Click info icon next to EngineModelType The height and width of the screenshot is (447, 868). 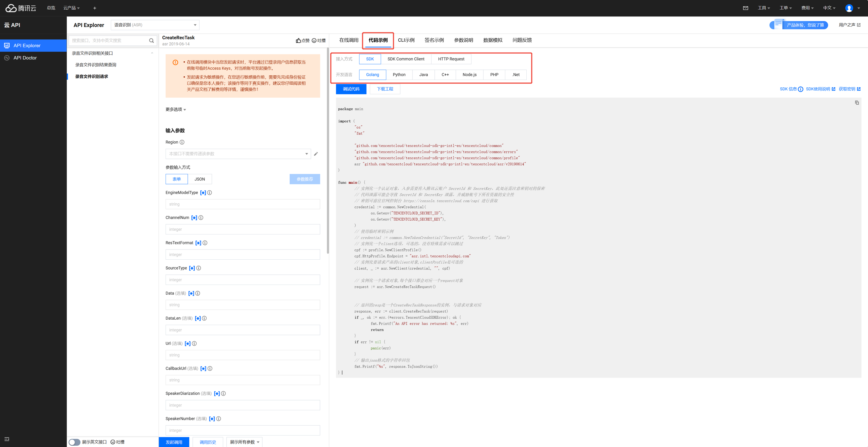click(210, 193)
